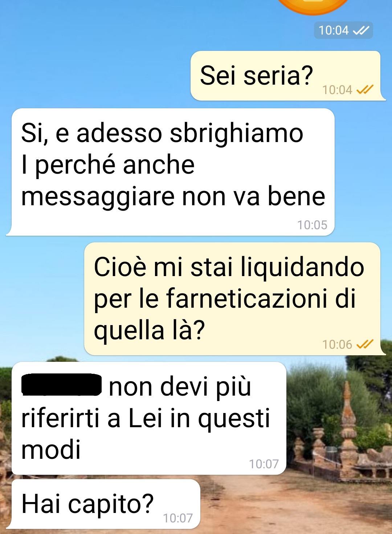Click the blacked-out name in the message
This screenshot has width=392, height=534.
coord(61,385)
